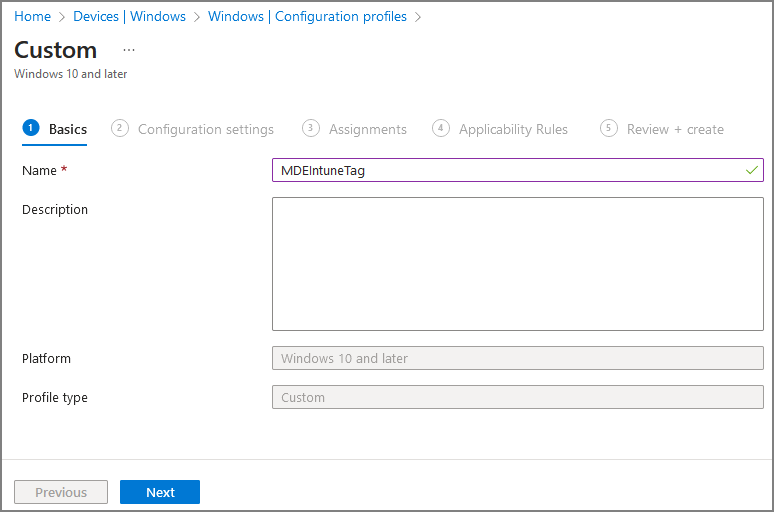The image size is (774, 512).
Task: Go to Home breadcrumb
Action: point(33,16)
